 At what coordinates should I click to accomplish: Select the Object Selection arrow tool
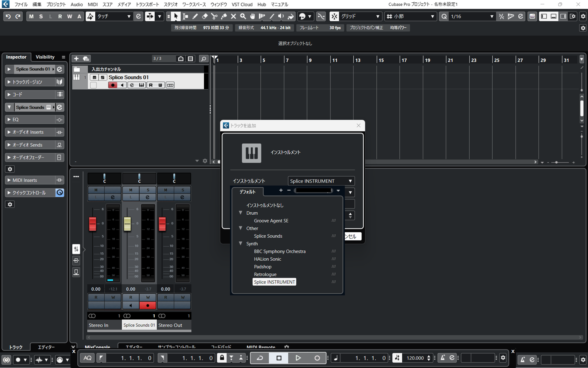(x=176, y=16)
